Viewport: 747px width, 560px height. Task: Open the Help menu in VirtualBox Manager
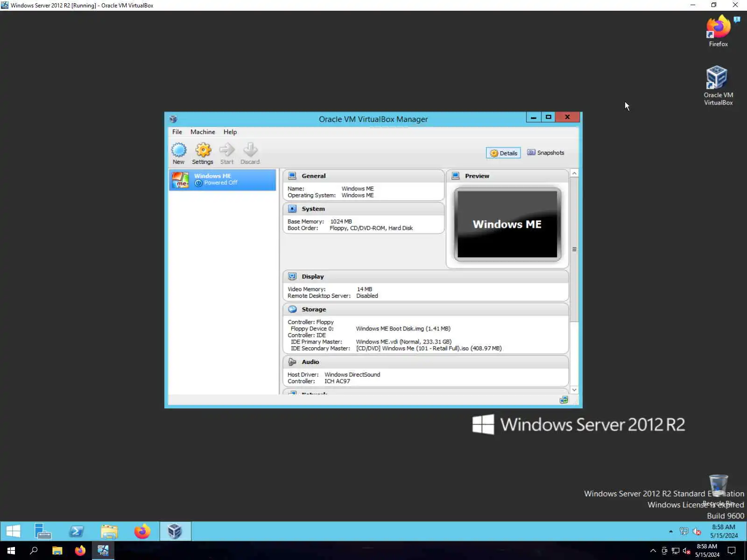pos(230,132)
